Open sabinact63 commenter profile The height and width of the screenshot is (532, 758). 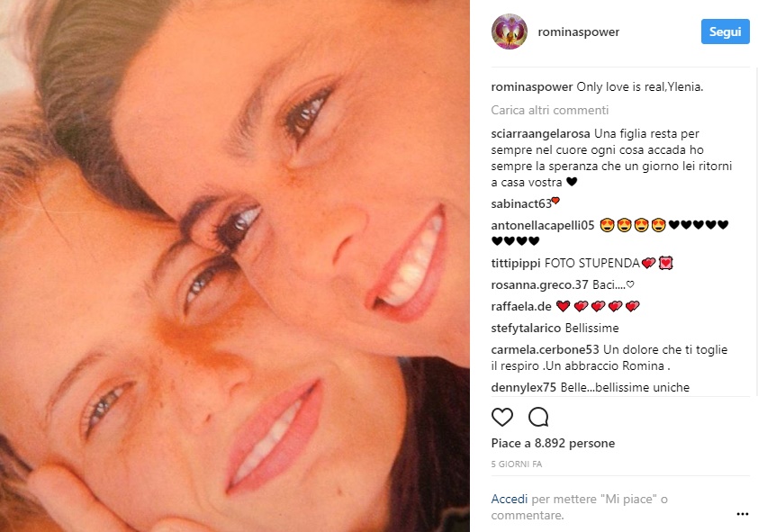[x=521, y=204]
